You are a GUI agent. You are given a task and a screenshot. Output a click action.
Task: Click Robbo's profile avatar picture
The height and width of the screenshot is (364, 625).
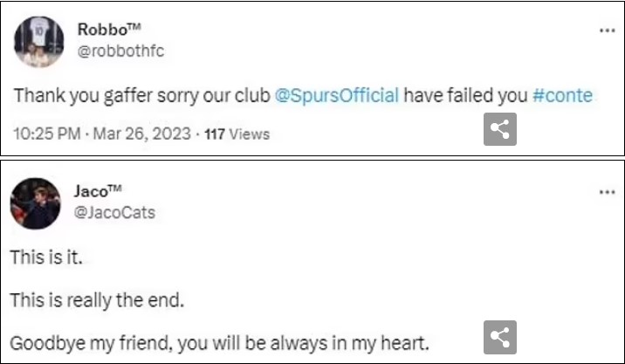click(38, 41)
